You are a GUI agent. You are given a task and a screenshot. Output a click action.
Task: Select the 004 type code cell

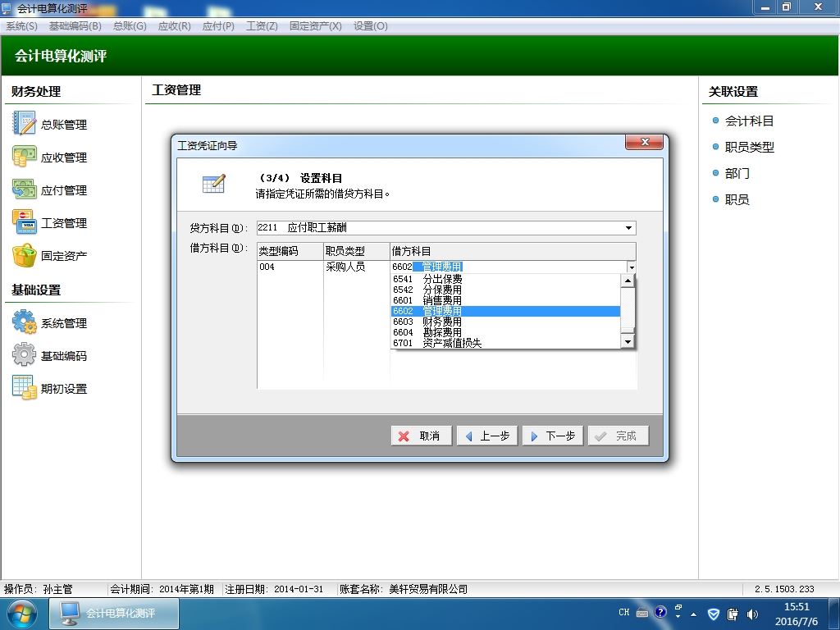tap(290, 267)
